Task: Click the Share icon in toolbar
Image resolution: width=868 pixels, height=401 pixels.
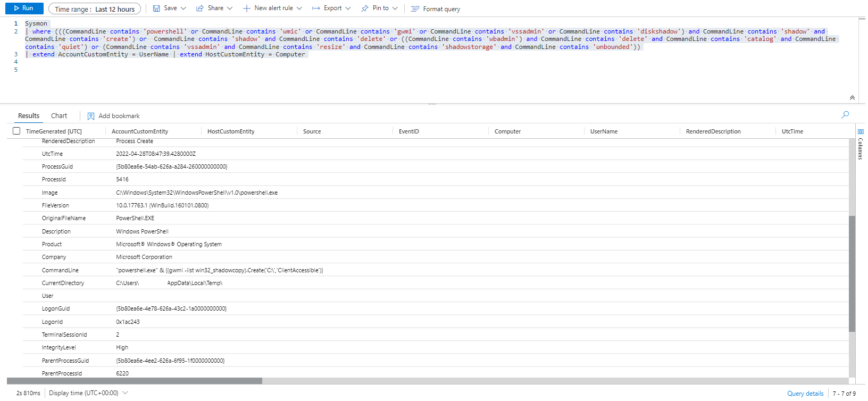Action: [200, 9]
